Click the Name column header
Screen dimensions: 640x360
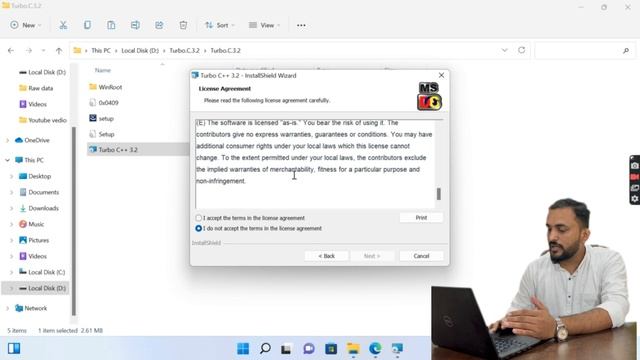pos(103,70)
